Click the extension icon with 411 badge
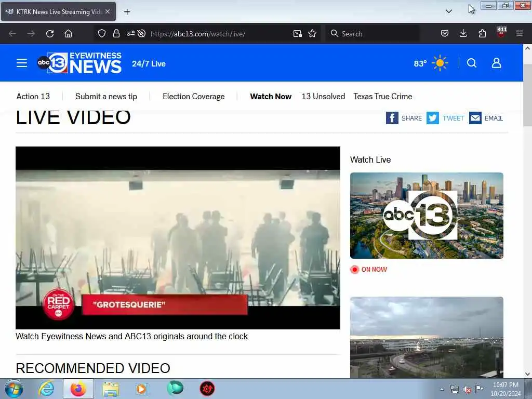This screenshot has height=399, width=532. coord(501,33)
